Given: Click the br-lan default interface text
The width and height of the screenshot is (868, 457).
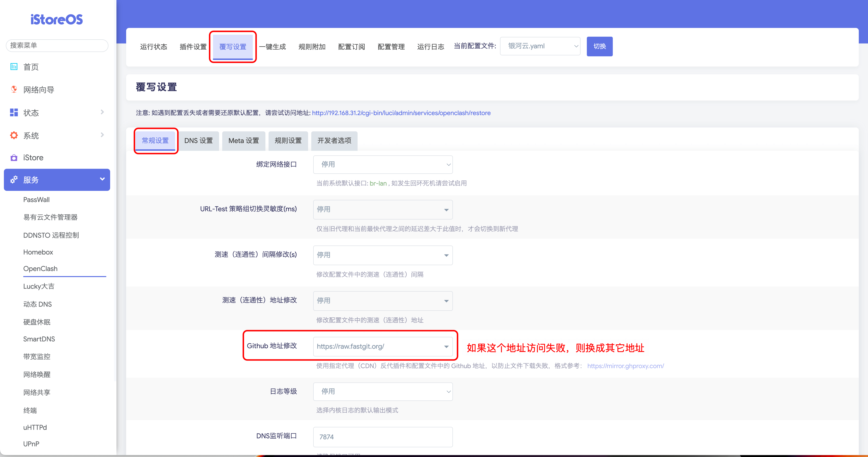Looking at the screenshot, I should pyautogui.click(x=378, y=183).
